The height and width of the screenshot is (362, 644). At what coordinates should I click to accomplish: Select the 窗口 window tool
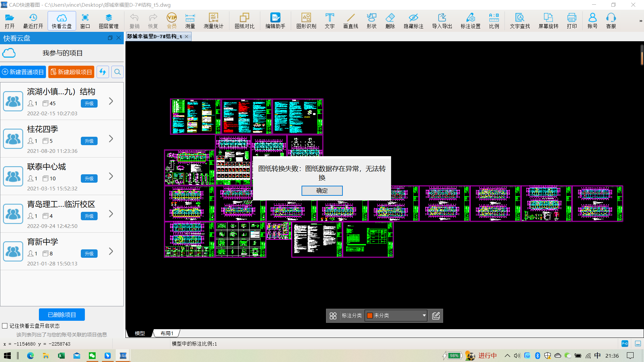tap(85, 21)
